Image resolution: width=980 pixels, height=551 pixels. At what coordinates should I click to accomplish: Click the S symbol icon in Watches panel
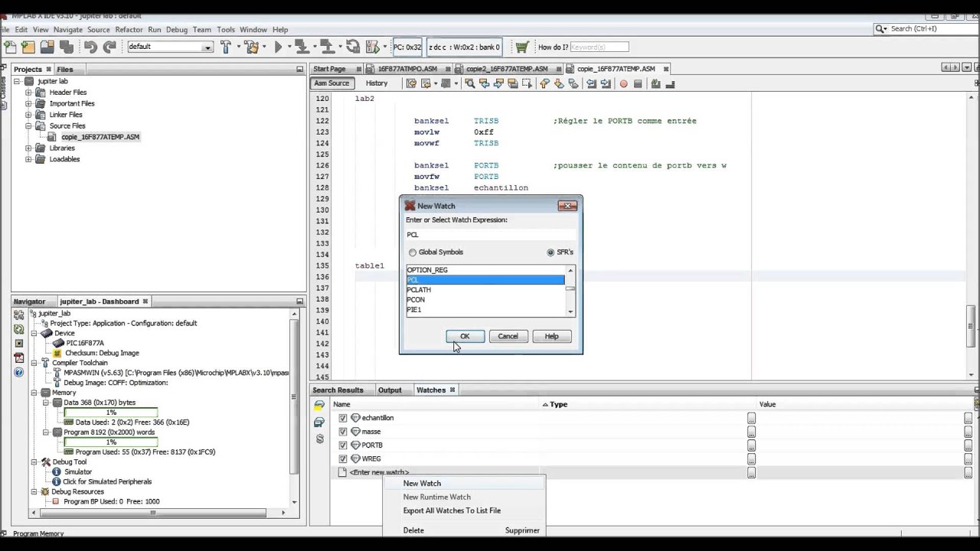[x=319, y=439]
